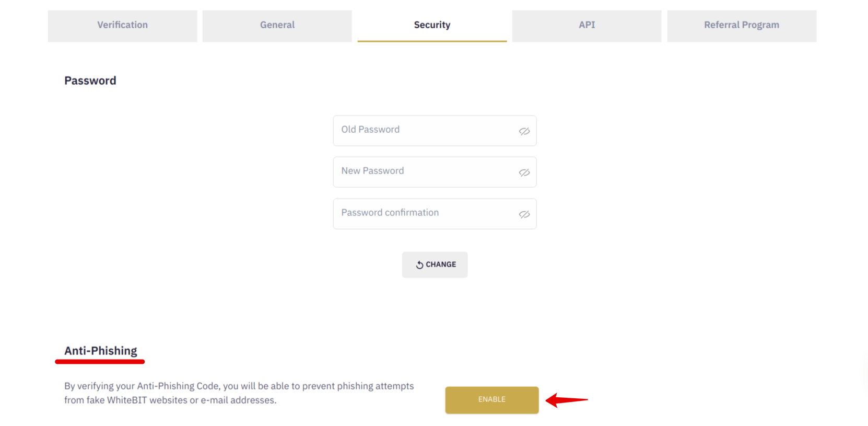Click the gold underline under Security tab
868x426 pixels.
pyautogui.click(x=432, y=41)
